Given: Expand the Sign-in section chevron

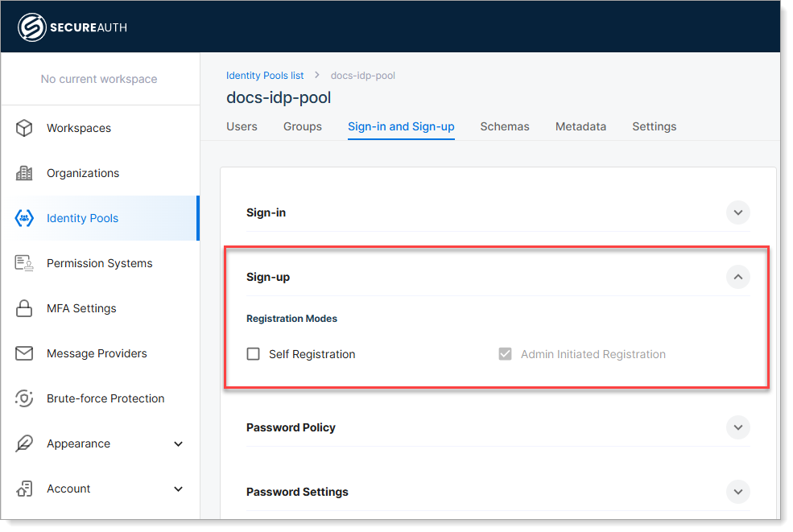Looking at the screenshot, I should coord(738,212).
